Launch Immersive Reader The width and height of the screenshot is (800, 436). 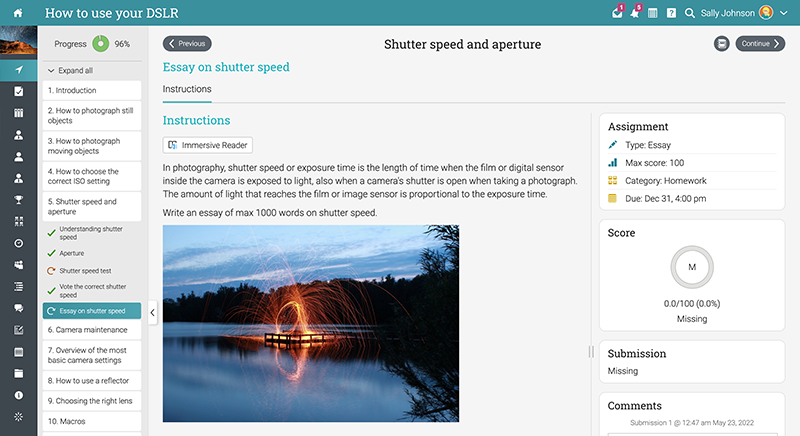tap(208, 145)
